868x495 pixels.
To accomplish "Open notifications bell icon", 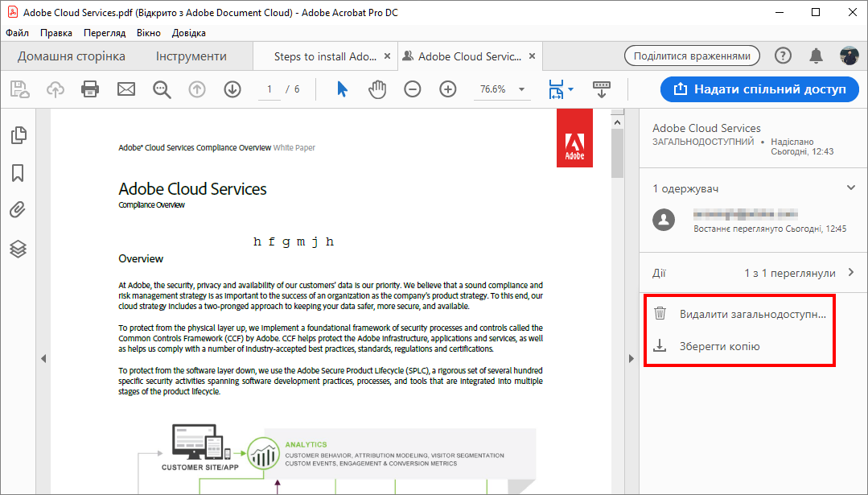I will [816, 56].
